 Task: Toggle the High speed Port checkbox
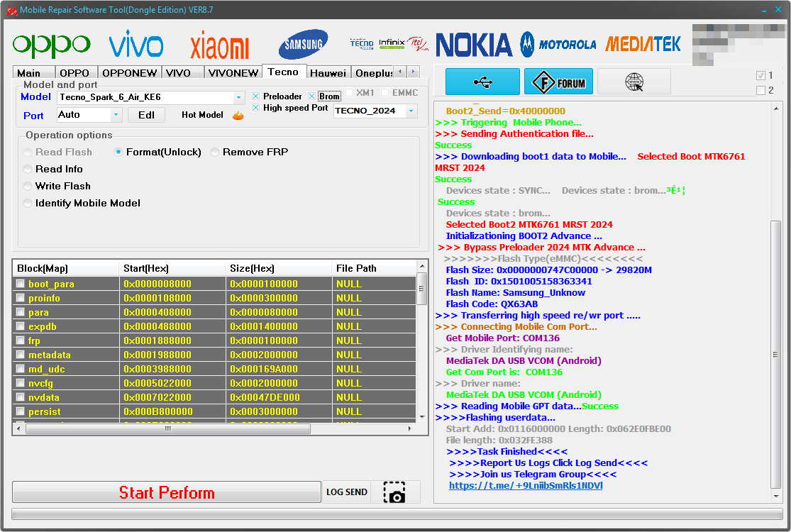(x=256, y=108)
